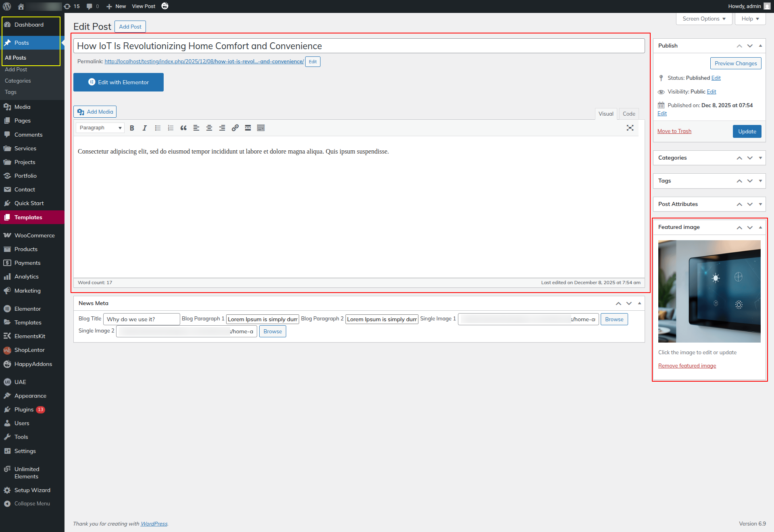Insert Read More tag icon
This screenshot has height=532, width=774.
pyautogui.click(x=248, y=128)
